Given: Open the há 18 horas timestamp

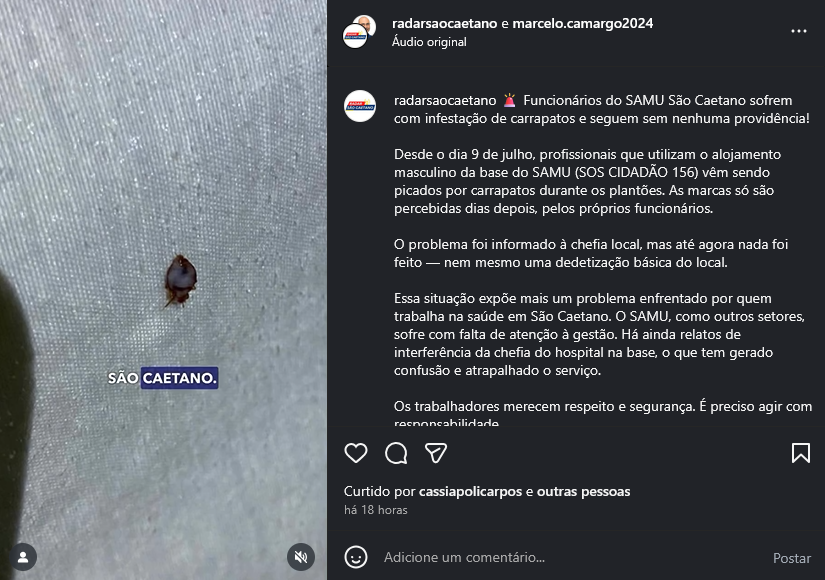Looking at the screenshot, I should point(376,509).
